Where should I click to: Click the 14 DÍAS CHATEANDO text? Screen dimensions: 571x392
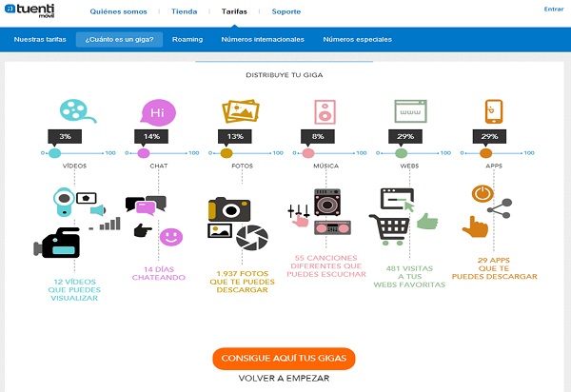tap(158, 273)
